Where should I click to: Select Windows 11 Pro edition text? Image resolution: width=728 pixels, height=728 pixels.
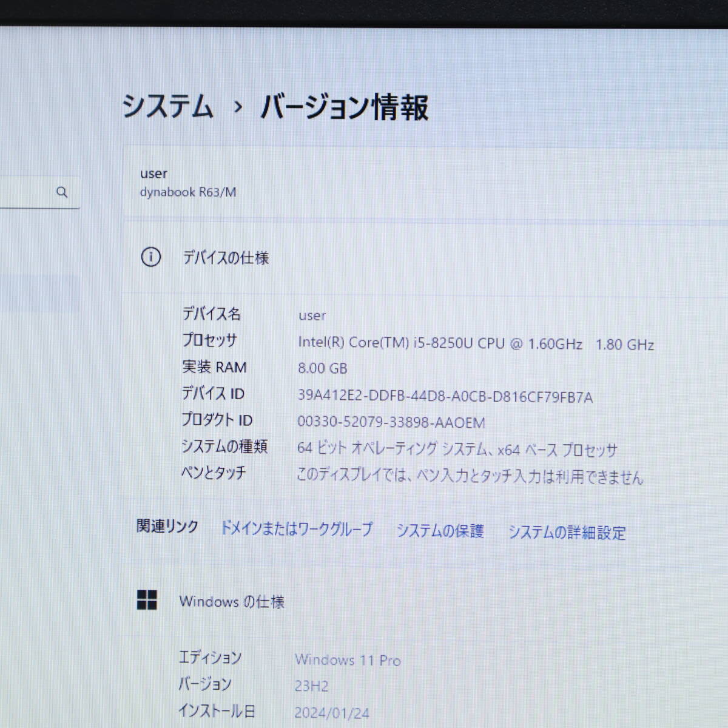click(348, 659)
